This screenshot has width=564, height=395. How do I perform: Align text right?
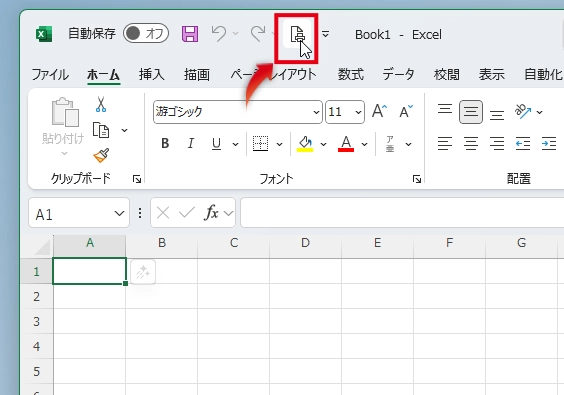click(x=497, y=144)
